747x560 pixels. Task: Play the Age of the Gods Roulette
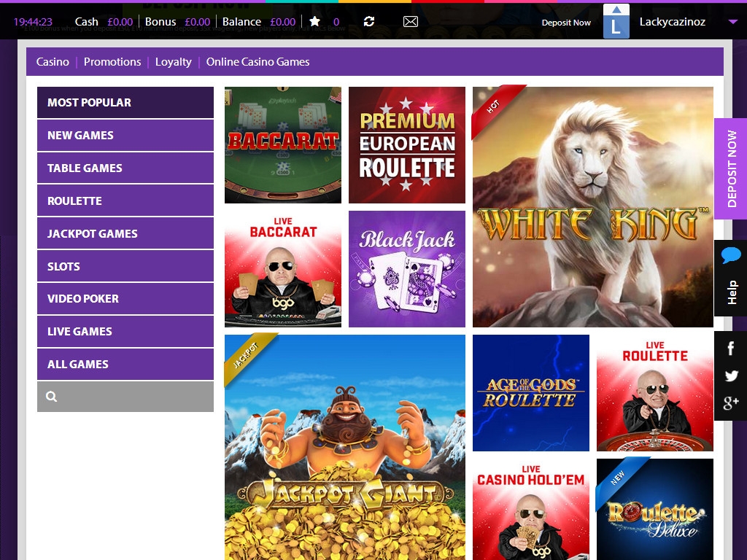(x=530, y=393)
